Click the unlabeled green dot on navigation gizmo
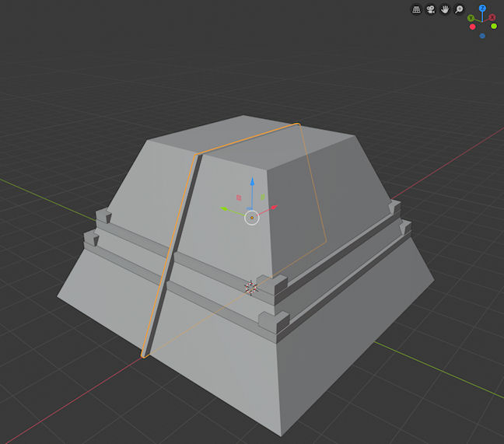The height and width of the screenshot is (444, 504). tap(493, 26)
